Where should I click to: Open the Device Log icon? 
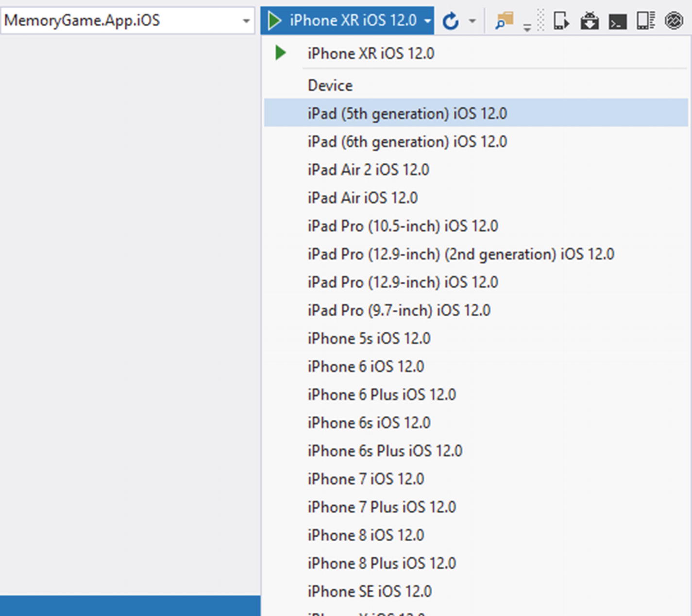coord(646,21)
